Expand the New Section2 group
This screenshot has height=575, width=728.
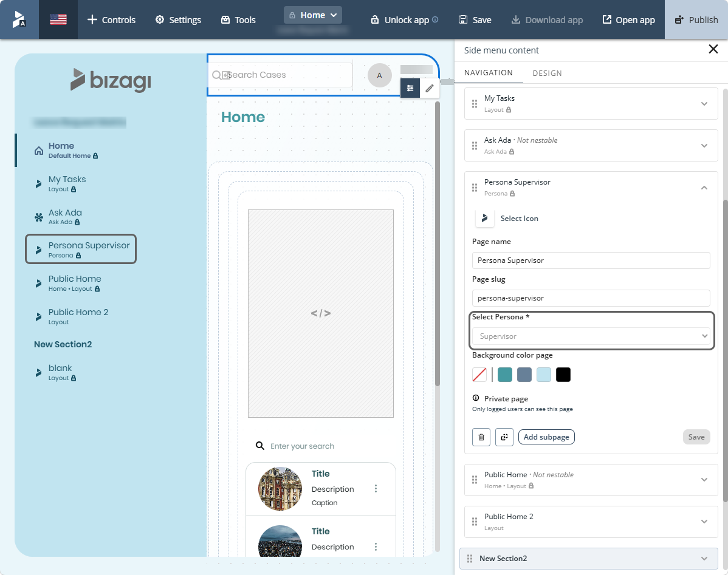pos(704,558)
